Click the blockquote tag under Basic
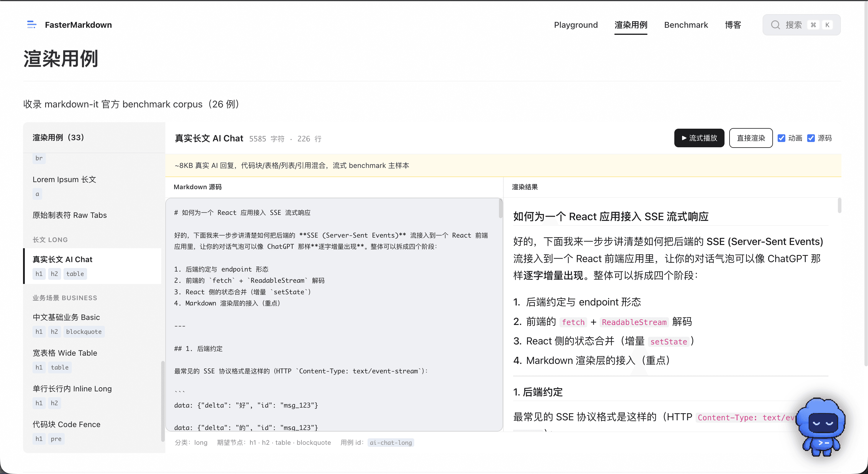 [84, 332]
